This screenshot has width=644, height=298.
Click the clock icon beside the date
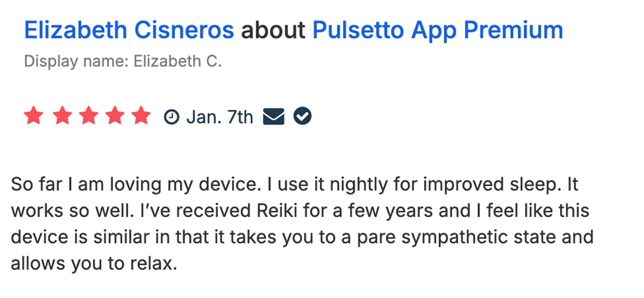pyautogui.click(x=172, y=117)
